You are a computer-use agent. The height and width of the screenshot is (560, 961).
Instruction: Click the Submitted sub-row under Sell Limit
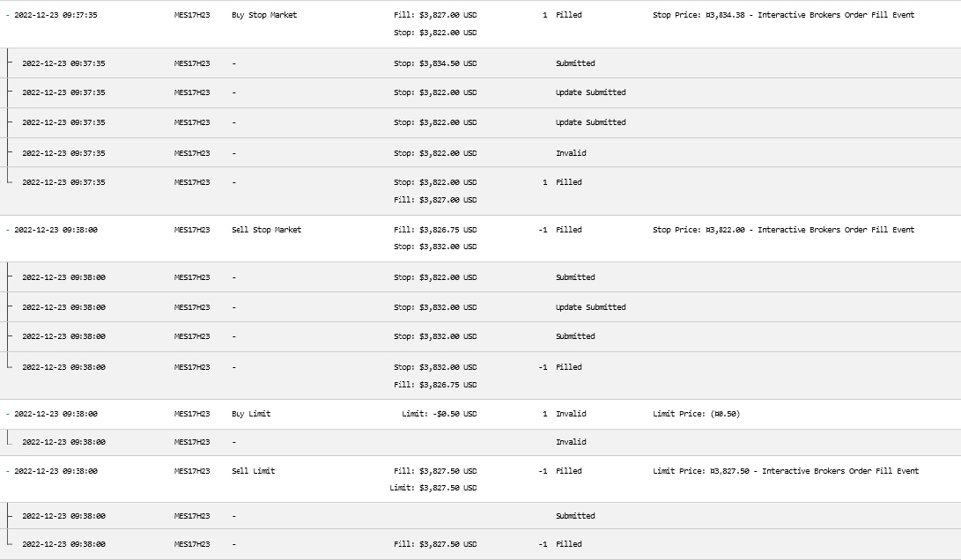click(481, 516)
